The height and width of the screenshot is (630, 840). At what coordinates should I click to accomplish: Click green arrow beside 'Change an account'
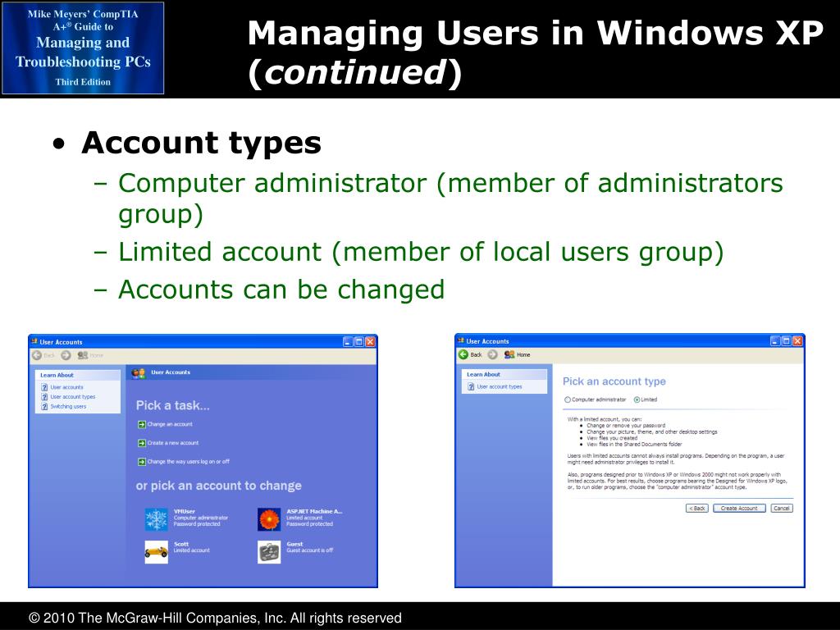coord(142,424)
